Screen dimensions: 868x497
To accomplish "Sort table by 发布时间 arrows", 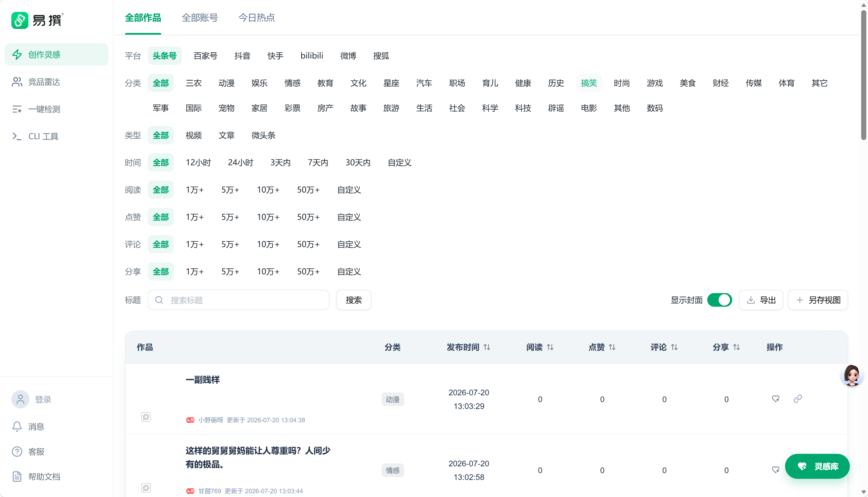I will coord(487,347).
